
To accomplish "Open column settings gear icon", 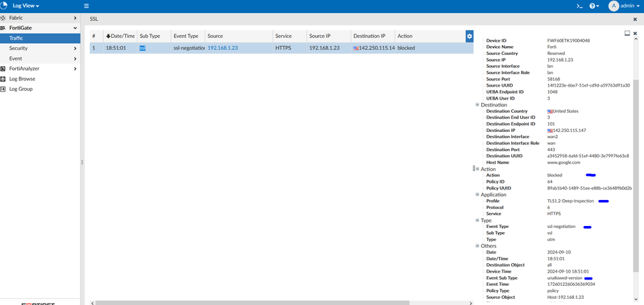I will [x=469, y=36].
